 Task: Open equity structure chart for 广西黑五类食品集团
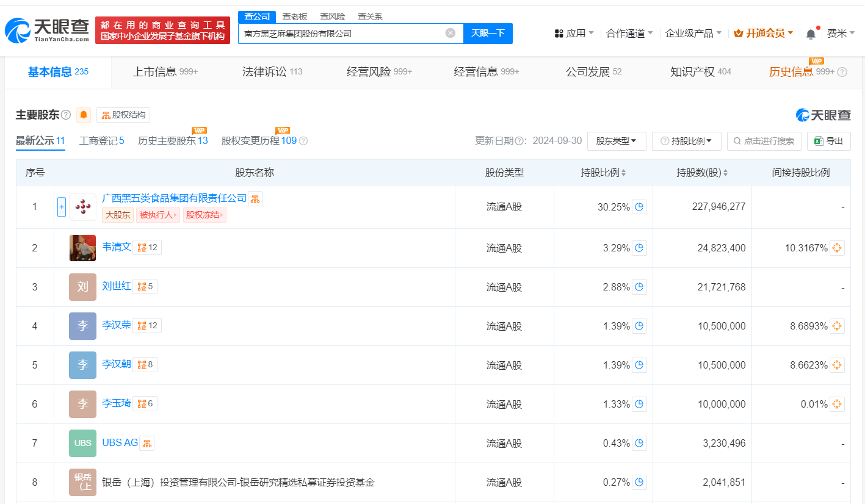pos(255,198)
